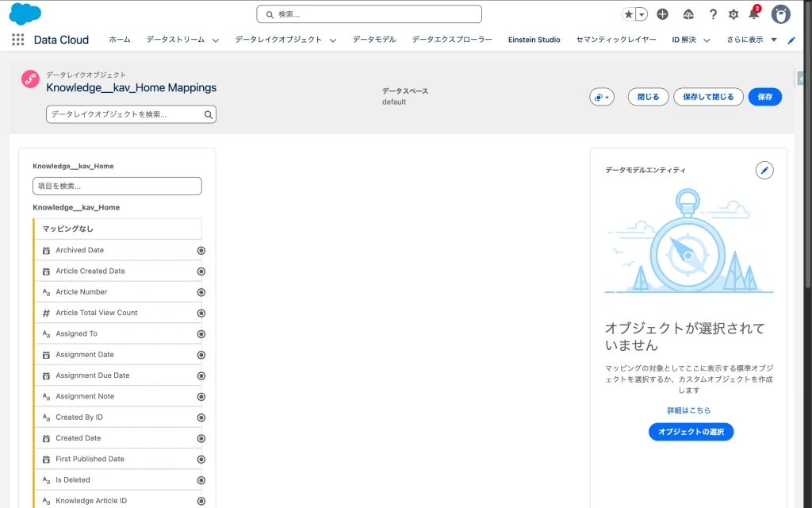Image resolution: width=812 pixels, height=508 pixels.
Task: Open the 詳細はこちら link
Action: click(688, 410)
